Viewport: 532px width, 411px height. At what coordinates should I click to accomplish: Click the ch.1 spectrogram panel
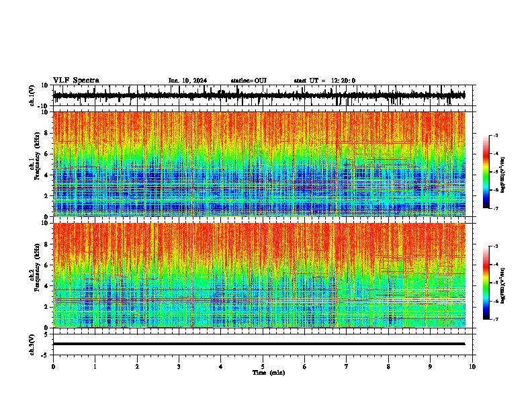click(259, 164)
